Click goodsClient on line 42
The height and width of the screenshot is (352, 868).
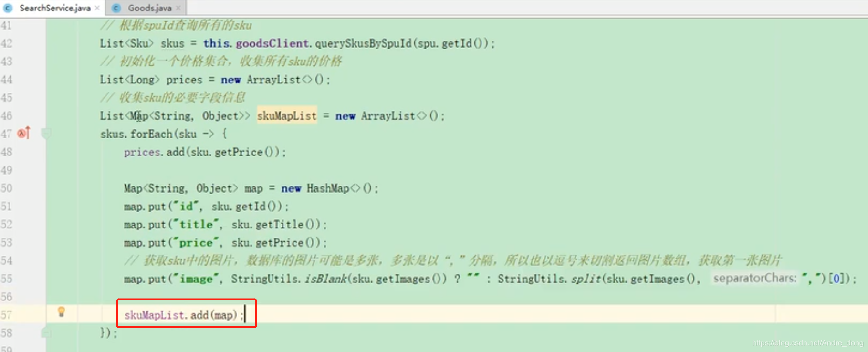click(x=272, y=43)
